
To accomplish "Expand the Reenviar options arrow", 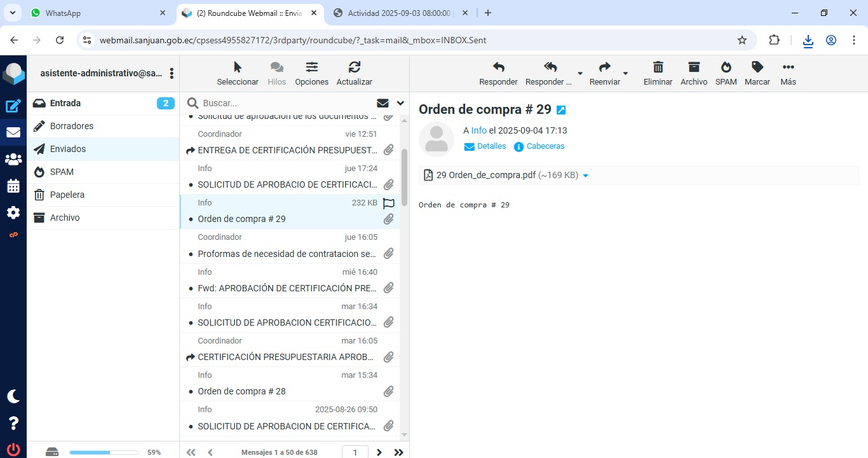I will tap(625, 74).
